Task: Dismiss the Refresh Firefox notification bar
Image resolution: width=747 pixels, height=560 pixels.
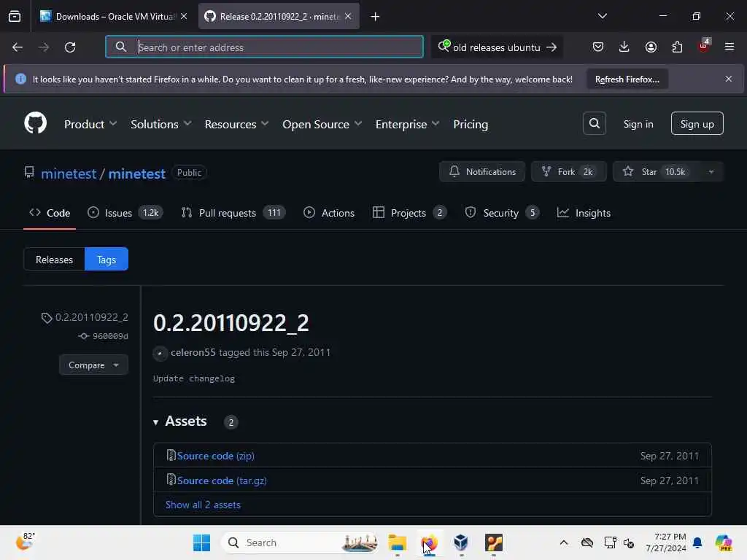Action: click(x=729, y=79)
